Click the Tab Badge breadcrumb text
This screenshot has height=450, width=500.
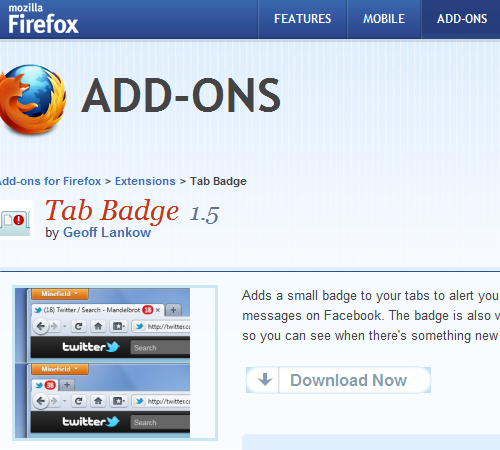218,181
